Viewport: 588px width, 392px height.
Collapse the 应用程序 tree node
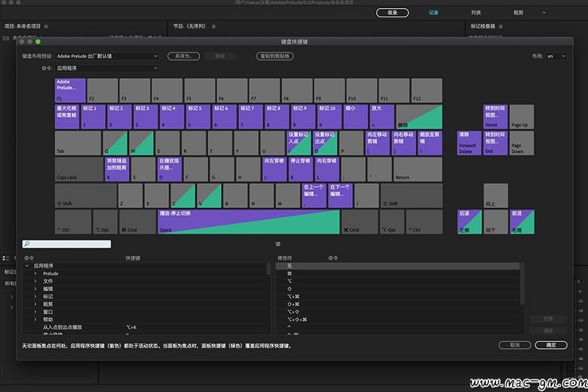coord(27,266)
